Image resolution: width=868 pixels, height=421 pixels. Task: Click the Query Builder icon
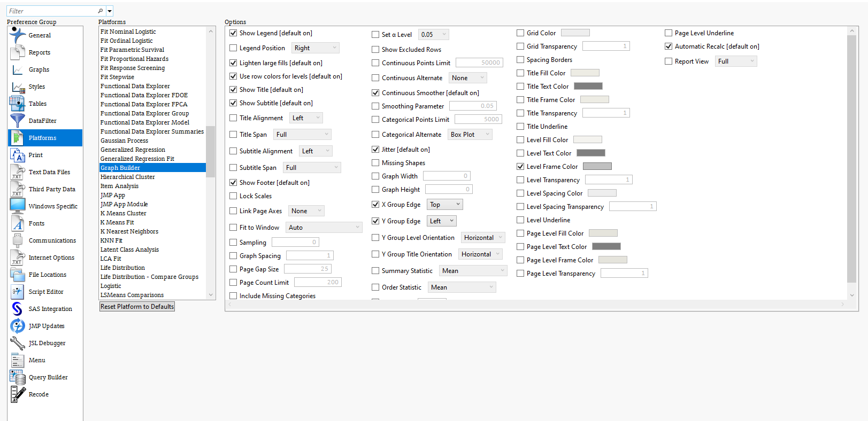17,377
